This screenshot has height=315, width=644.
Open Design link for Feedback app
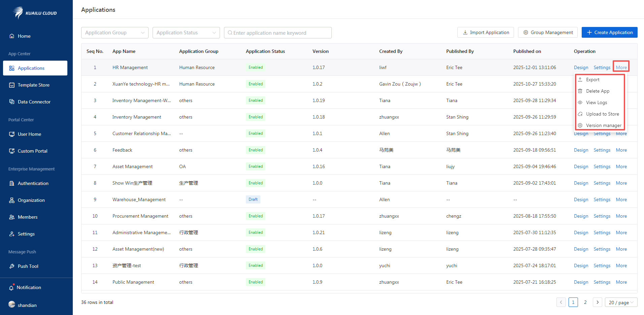click(x=581, y=150)
